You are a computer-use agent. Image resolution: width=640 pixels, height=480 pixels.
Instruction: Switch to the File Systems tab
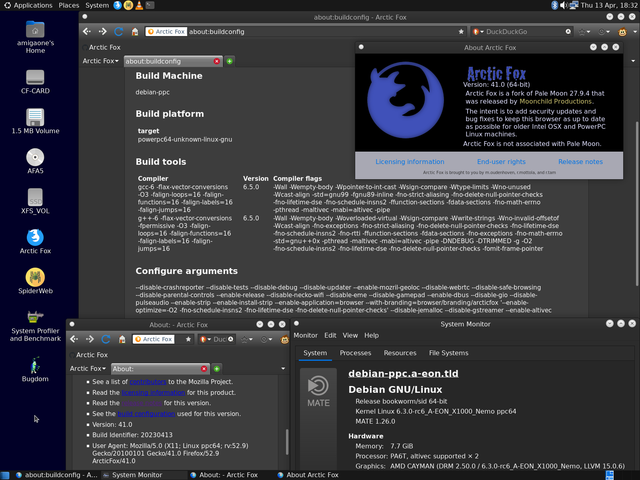tap(449, 353)
